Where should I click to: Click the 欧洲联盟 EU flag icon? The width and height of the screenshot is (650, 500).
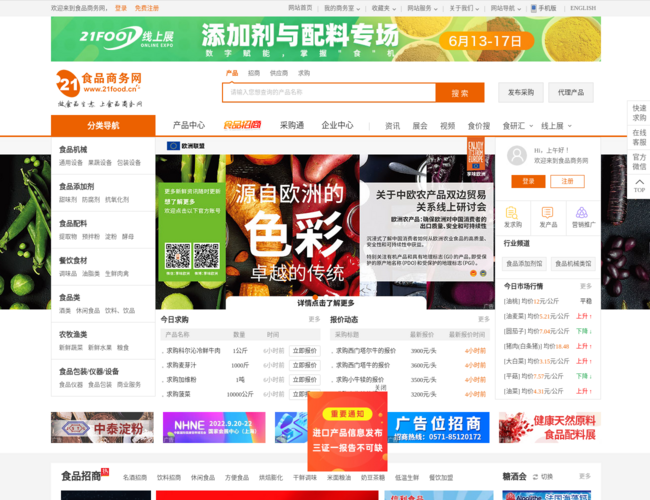(173, 146)
